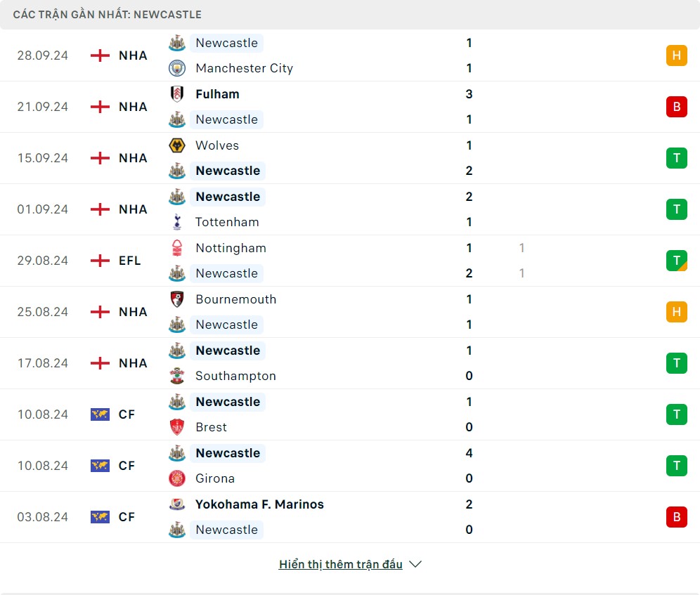Click the Nottingham club crest
The width and height of the screenshot is (700, 595).
point(176,248)
